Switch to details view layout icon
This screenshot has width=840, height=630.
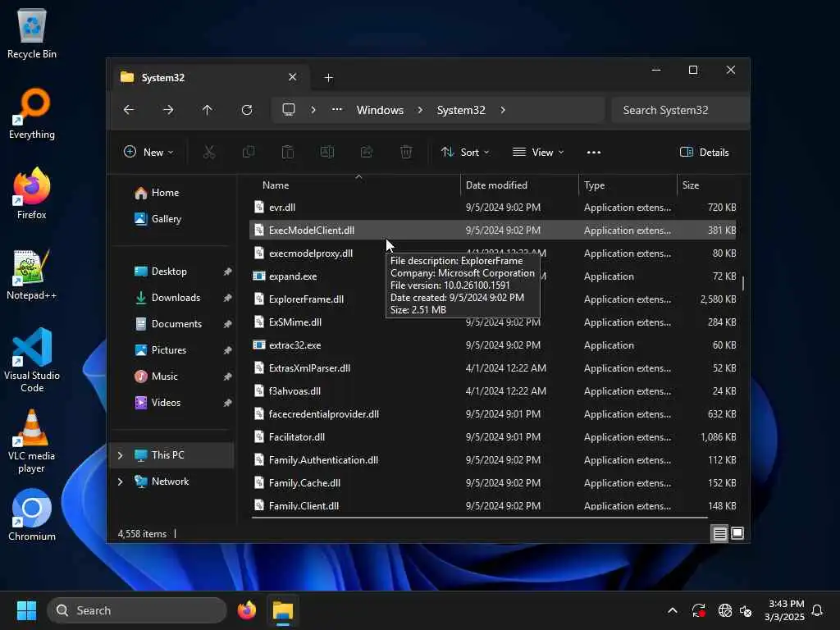[719, 533]
